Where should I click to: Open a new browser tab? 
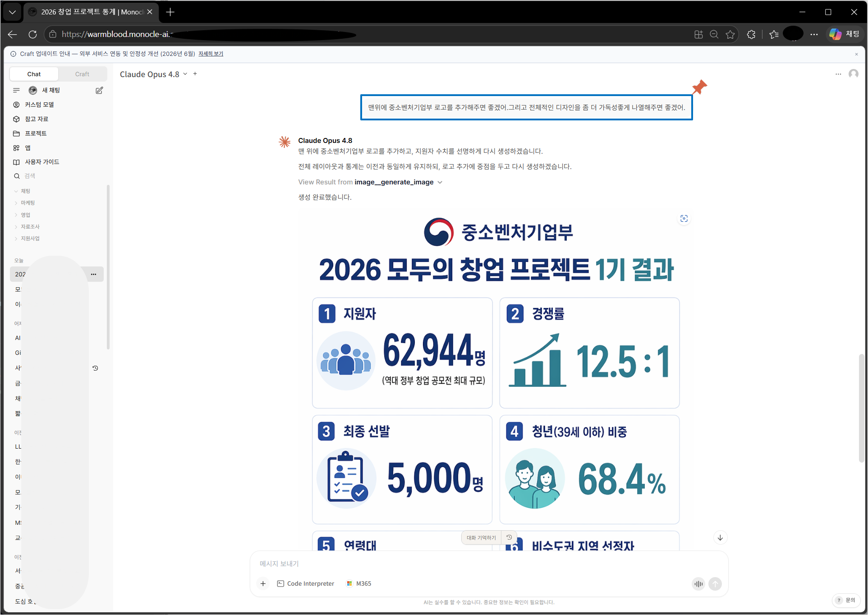point(170,12)
